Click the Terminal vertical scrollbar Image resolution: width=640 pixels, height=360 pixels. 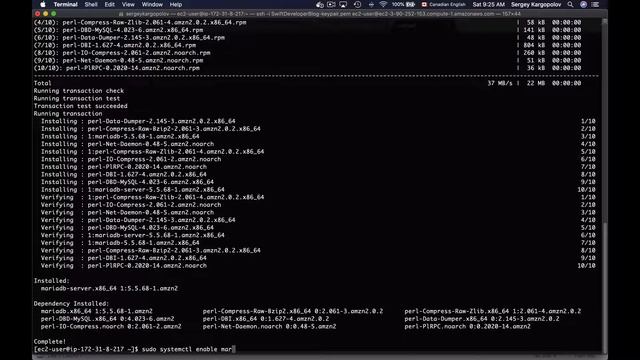(604, 186)
